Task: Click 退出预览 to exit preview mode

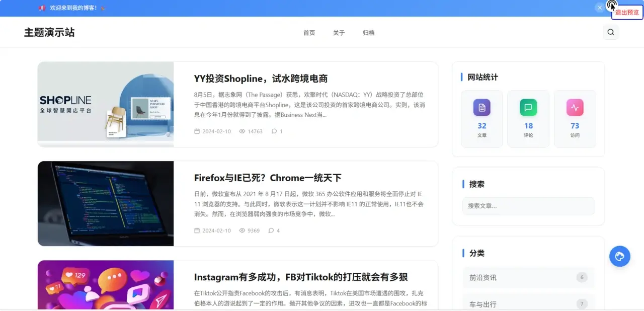Action: (x=626, y=12)
